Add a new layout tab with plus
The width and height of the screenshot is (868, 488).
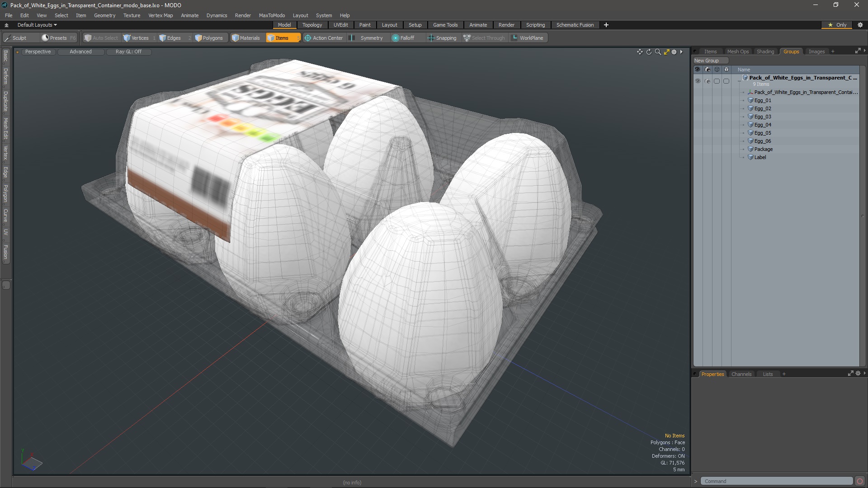[x=606, y=25]
